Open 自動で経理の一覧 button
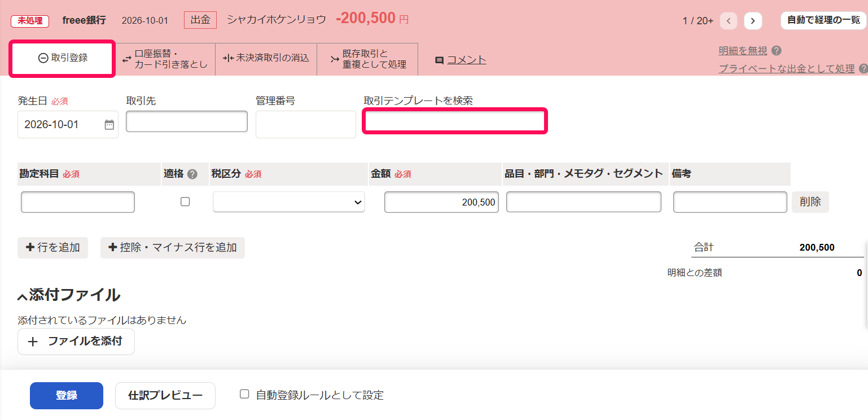 [823, 20]
